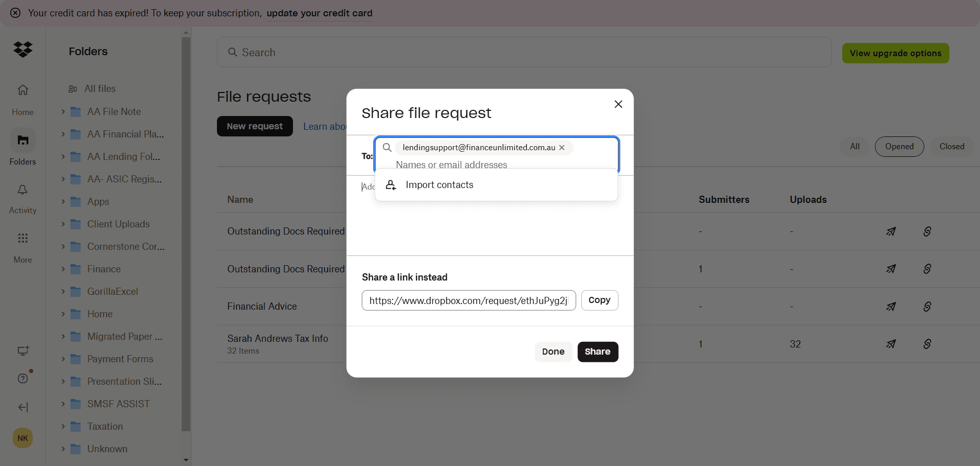The image size is (980, 466).
Task: Expand the GorillaExcel folder
Action: pos(63,291)
